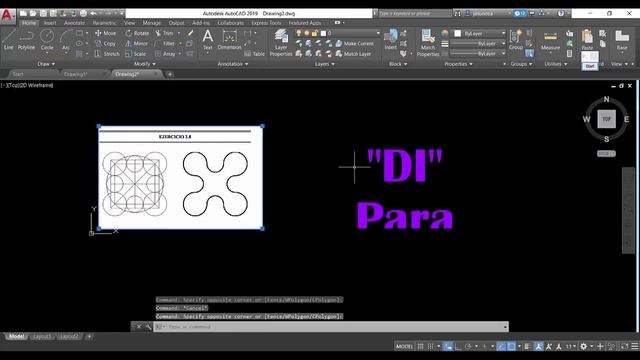
Task: Click the TOP face of ViewCube
Action: [x=607, y=119]
